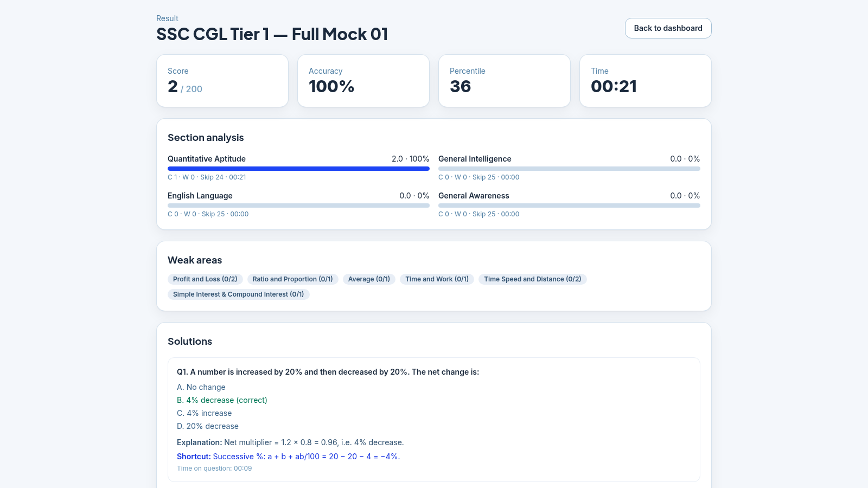Click option D. 20% decrease
This screenshot has width=868, height=488.
208,426
